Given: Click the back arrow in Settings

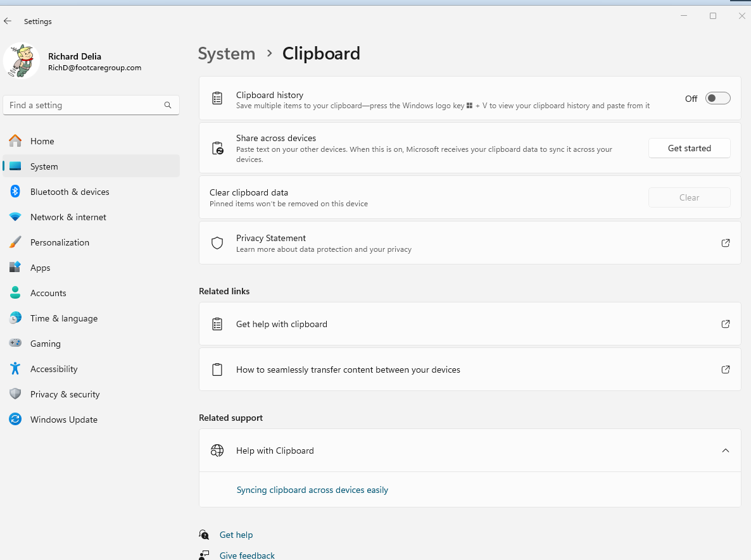Looking at the screenshot, I should pyautogui.click(x=8, y=21).
